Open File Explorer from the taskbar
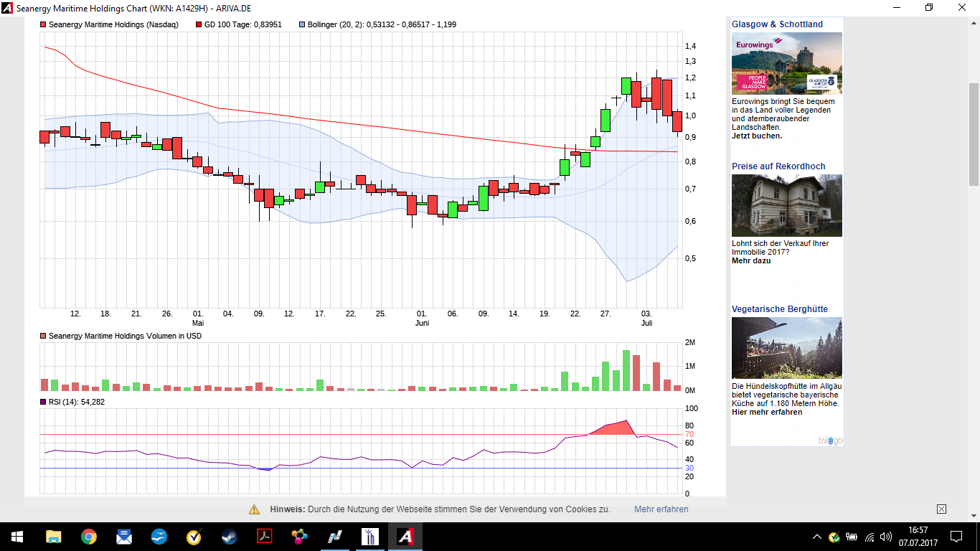Screen dimensions: 980x551 coord(54,537)
